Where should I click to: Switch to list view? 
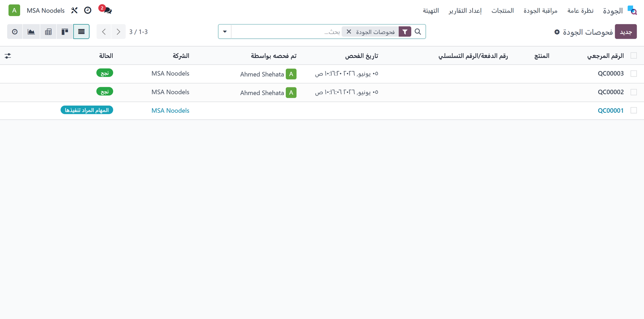(x=81, y=31)
